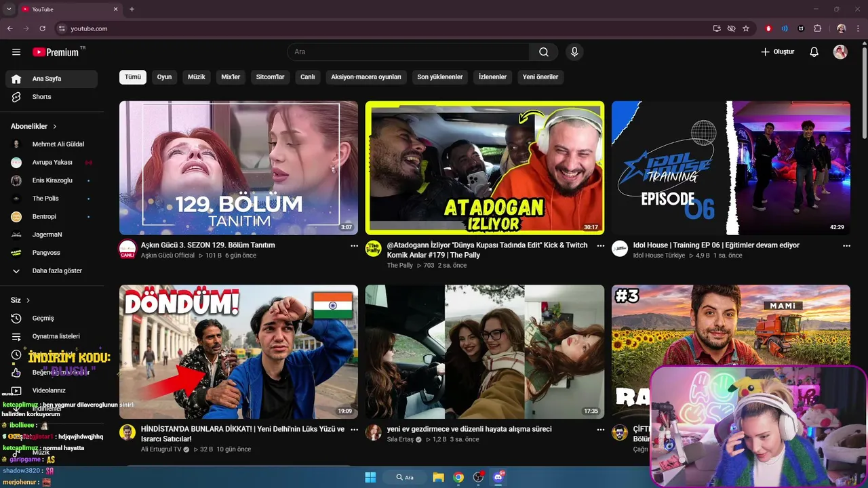Select the Sitcom'lar filter chip
This screenshot has height=488, width=868.
(x=270, y=77)
